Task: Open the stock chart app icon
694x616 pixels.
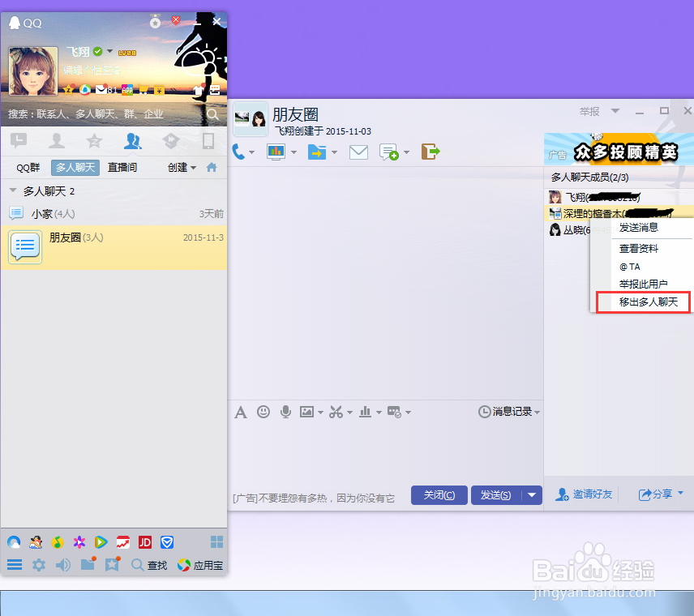Action: 123,542
